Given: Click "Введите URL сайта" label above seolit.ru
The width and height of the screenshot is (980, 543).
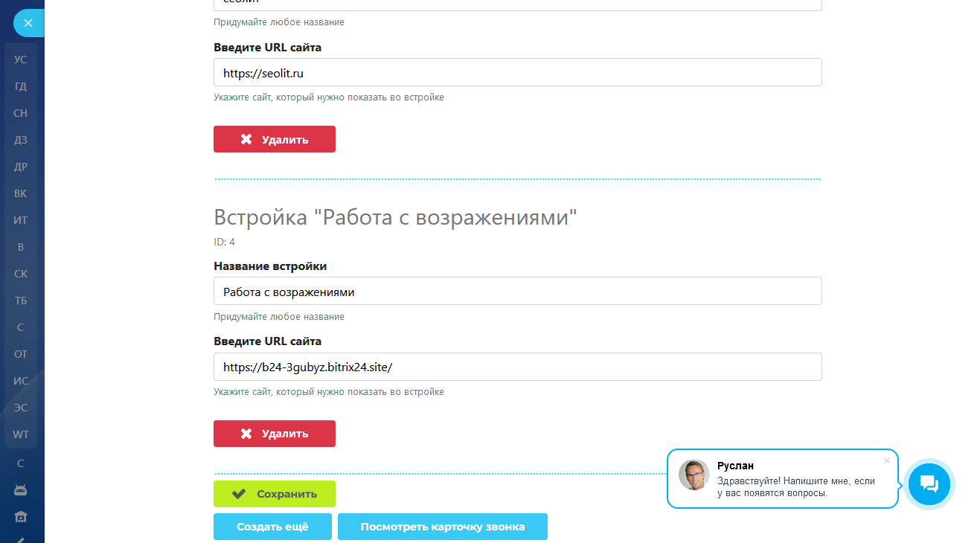Looking at the screenshot, I should (x=268, y=48).
